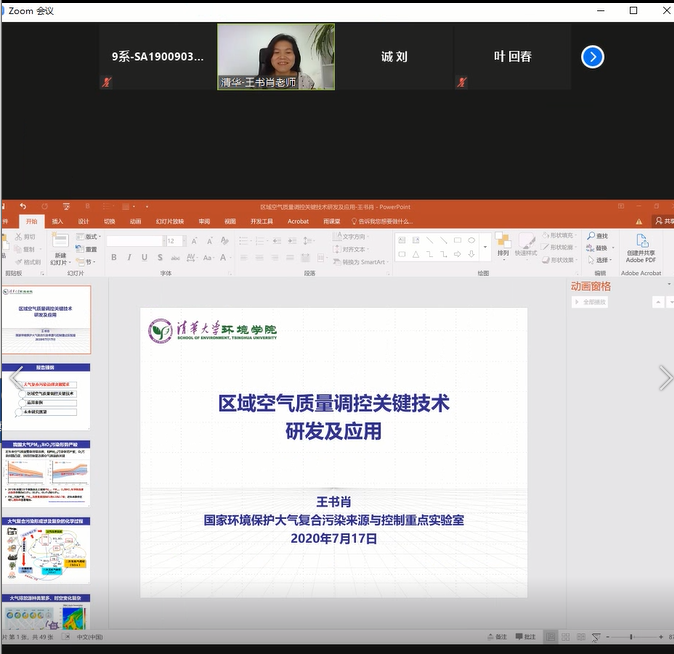
Task: Click the zoom slider in status bar
Action: click(632, 637)
